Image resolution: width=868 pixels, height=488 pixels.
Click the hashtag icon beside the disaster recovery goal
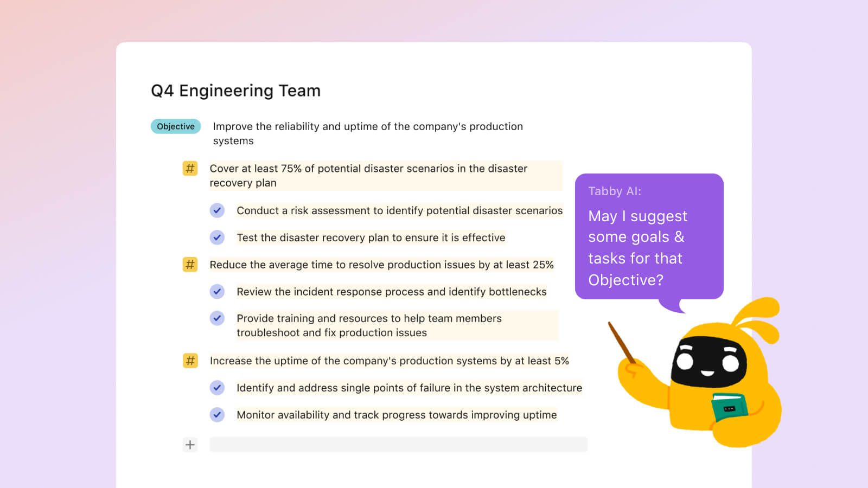pos(189,169)
